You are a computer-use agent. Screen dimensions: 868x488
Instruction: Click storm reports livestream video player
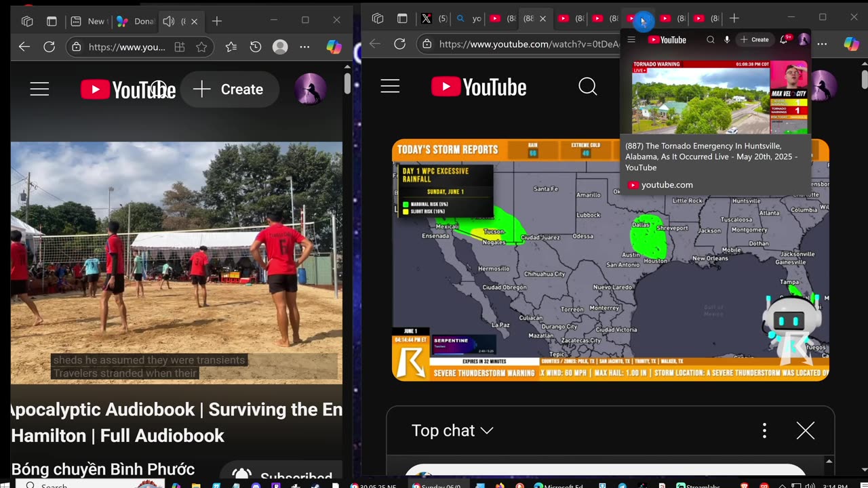pos(610,260)
